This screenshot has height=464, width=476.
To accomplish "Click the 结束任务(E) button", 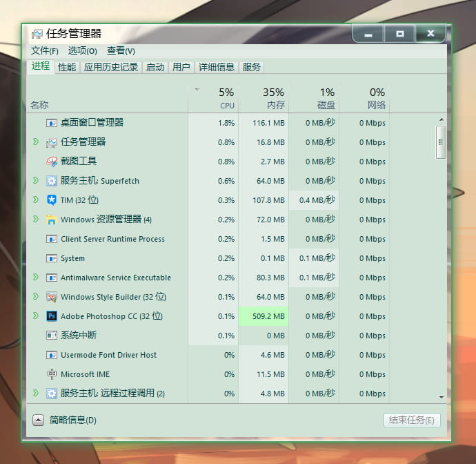I will coord(412,420).
